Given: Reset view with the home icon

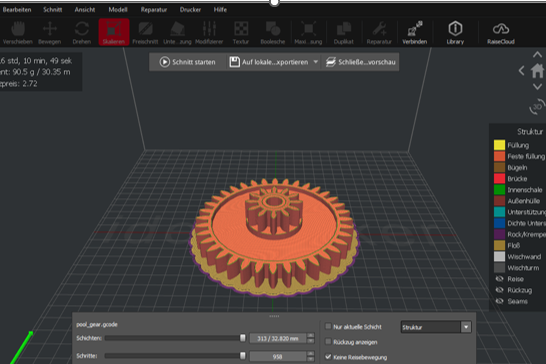Looking at the screenshot, I should point(537,71).
